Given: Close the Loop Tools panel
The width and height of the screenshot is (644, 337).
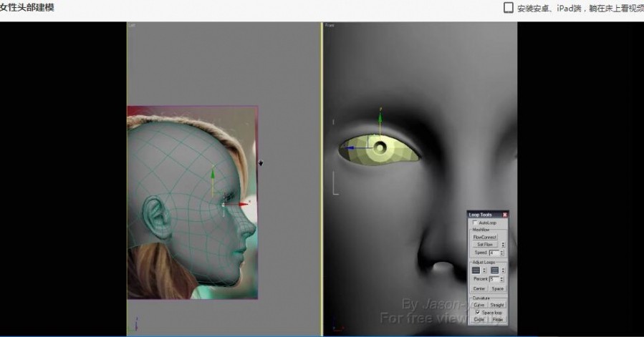Looking at the screenshot, I should (505, 215).
